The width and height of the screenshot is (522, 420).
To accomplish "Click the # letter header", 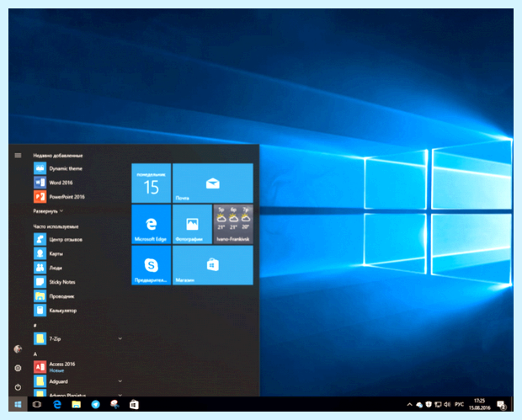I will [35, 325].
